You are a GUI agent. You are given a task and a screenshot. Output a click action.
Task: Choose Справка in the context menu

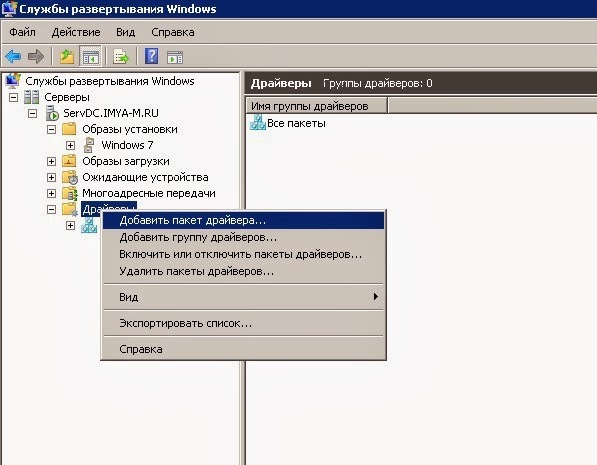point(244,349)
